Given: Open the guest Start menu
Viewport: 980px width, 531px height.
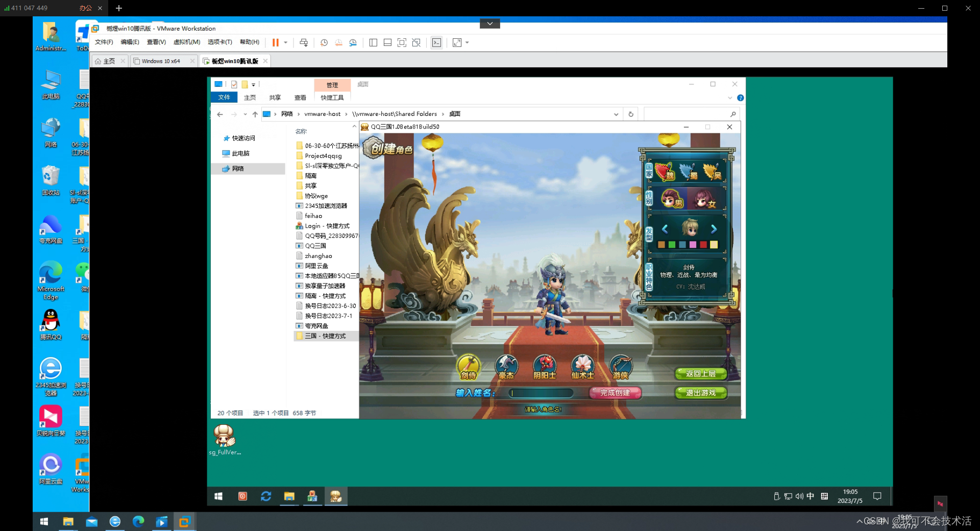Looking at the screenshot, I should [x=218, y=496].
